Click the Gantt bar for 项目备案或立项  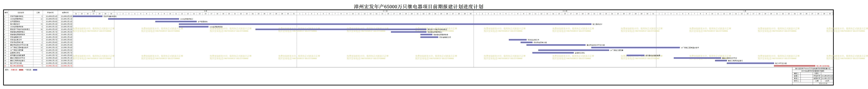429,37
